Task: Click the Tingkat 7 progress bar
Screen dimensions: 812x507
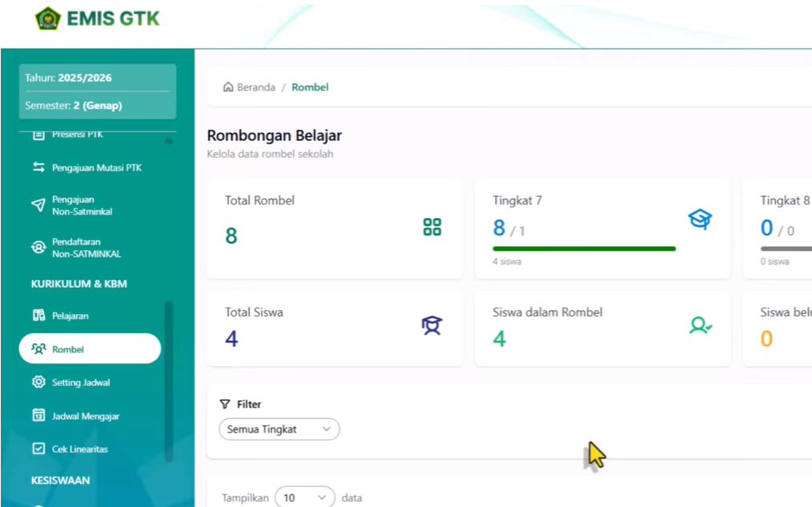Action: pos(584,249)
